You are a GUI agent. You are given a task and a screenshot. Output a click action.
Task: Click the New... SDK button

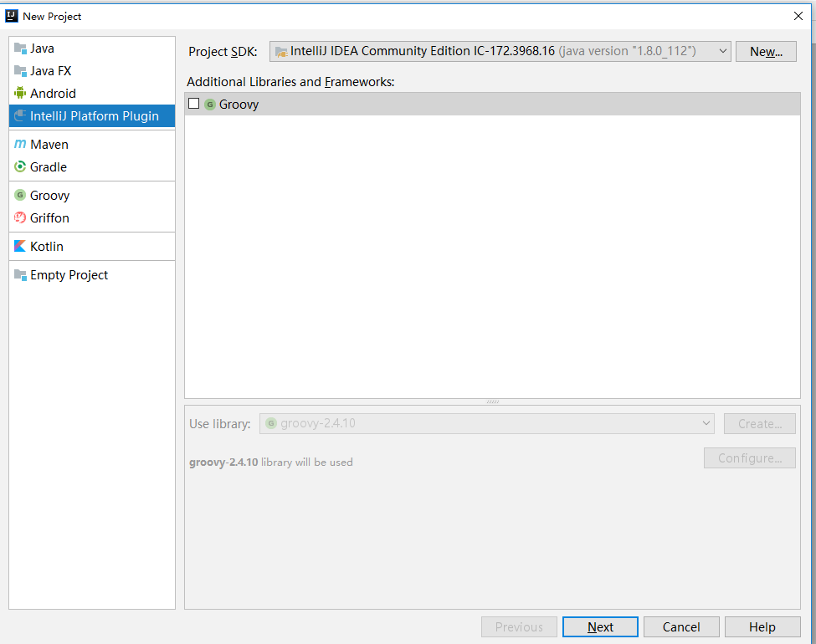pos(766,52)
